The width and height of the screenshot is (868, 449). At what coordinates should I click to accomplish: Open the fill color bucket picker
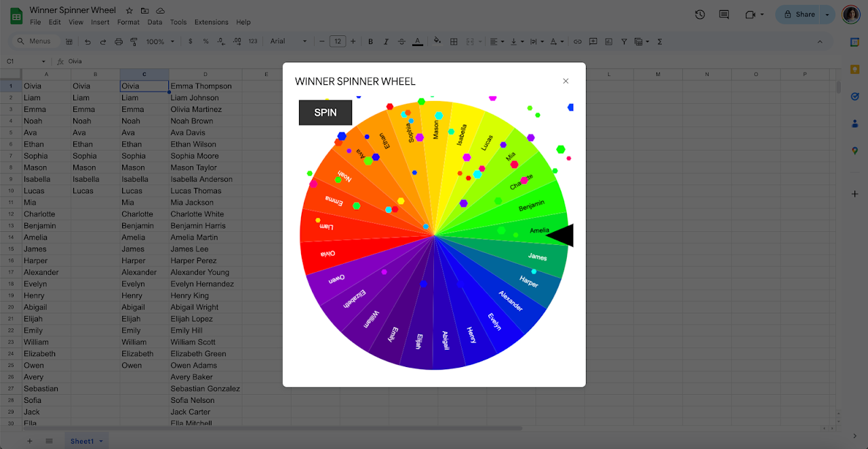coord(437,42)
